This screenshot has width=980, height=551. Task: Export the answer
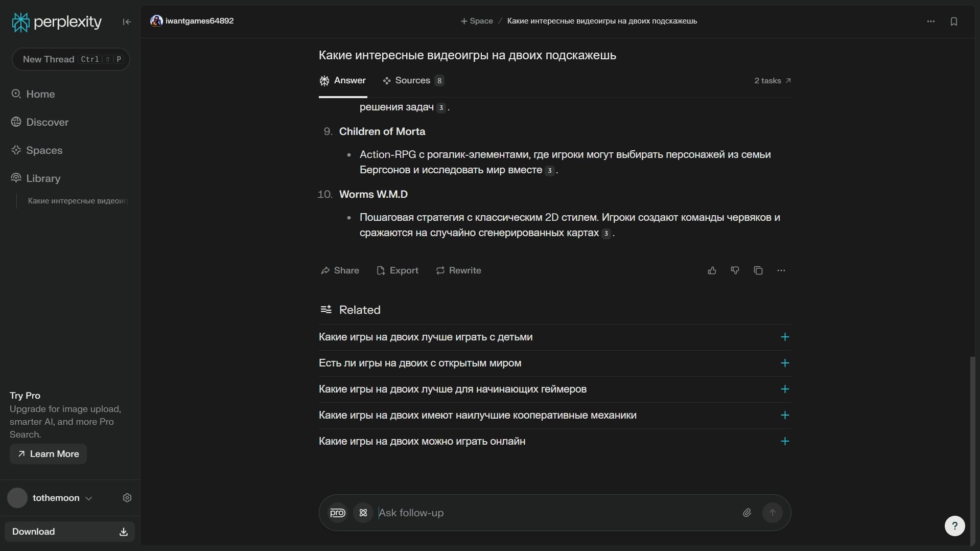pos(398,270)
